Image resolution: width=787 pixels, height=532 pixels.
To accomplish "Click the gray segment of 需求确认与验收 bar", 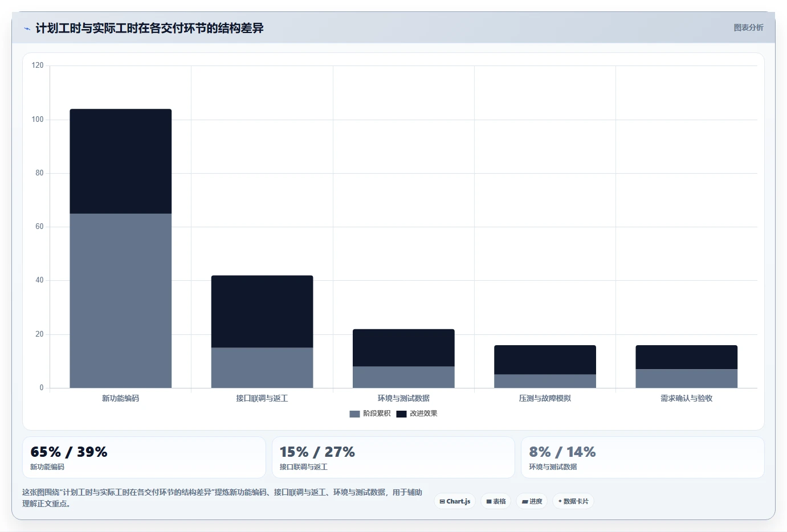I will (x=686, y=379).
